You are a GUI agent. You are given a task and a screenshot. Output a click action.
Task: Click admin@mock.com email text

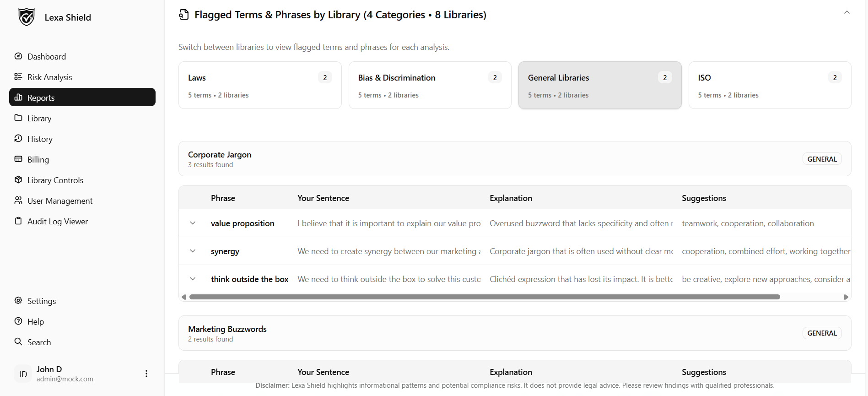65,379
